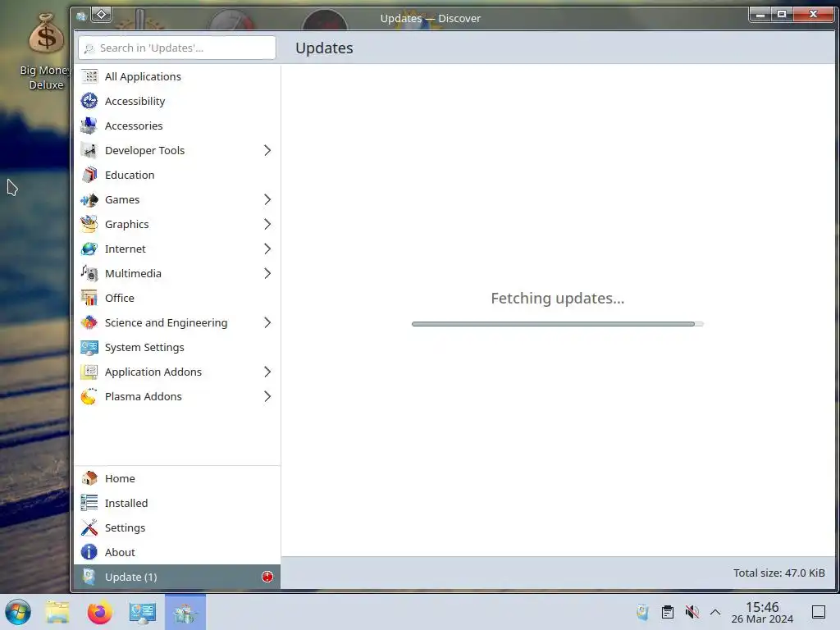This screenshot has height=630, width=840.
Task: Click the muted volume tray icon
Action: [692, 612]
